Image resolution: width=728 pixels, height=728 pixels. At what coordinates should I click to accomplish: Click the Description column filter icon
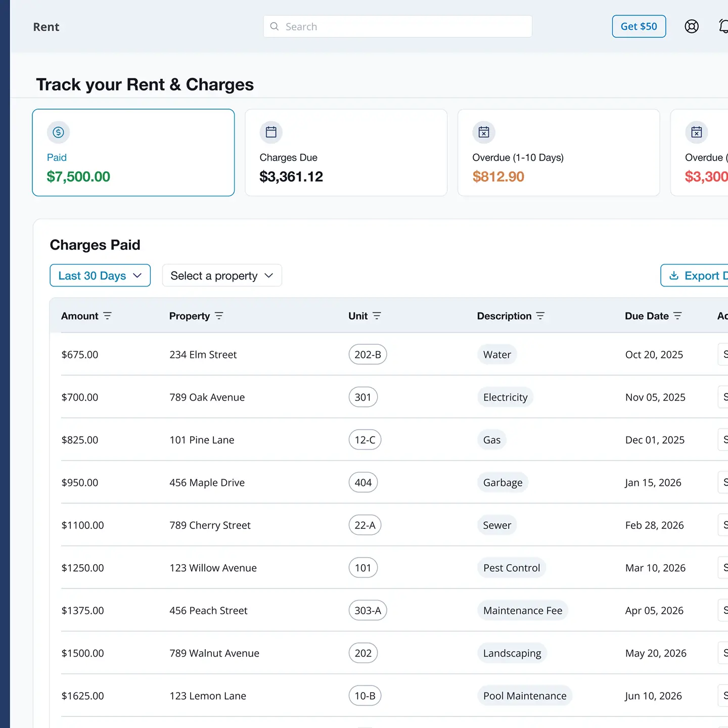[540, 316]
